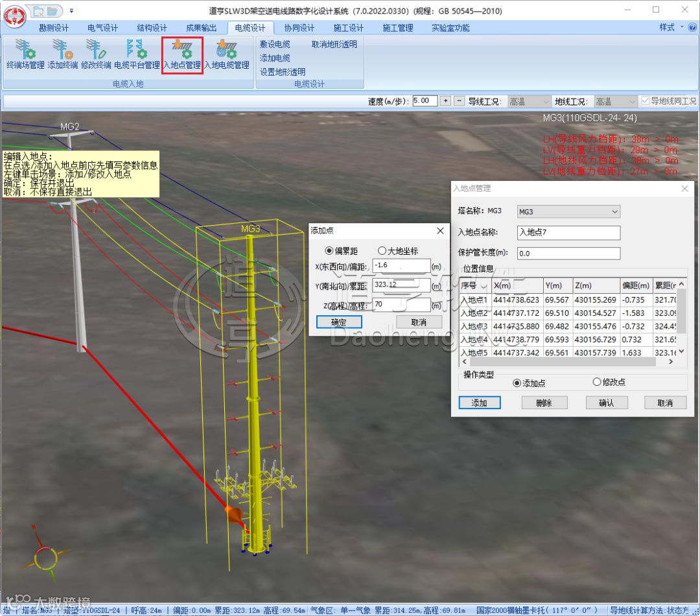The width and height of the screenshot is (700, 616).
Task: Select 偏累距 radio option
Action: pyautogui.click(x=329, y=251)
